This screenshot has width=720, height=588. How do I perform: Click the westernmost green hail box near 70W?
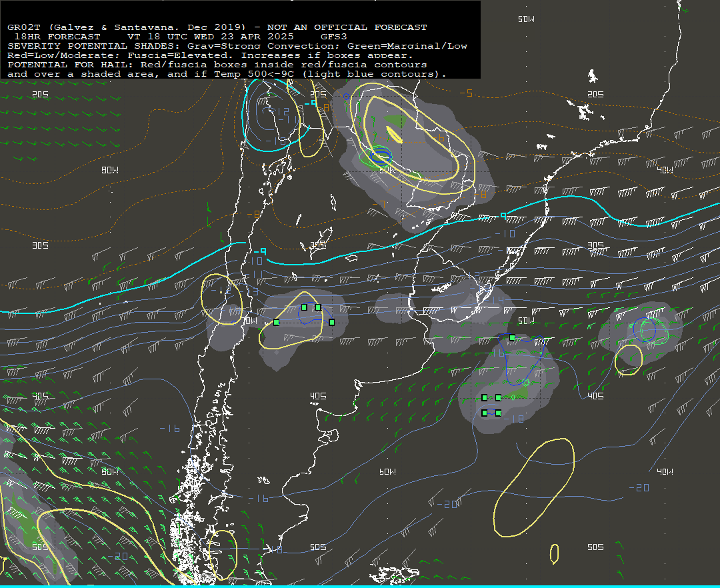[x=277, y=323]
